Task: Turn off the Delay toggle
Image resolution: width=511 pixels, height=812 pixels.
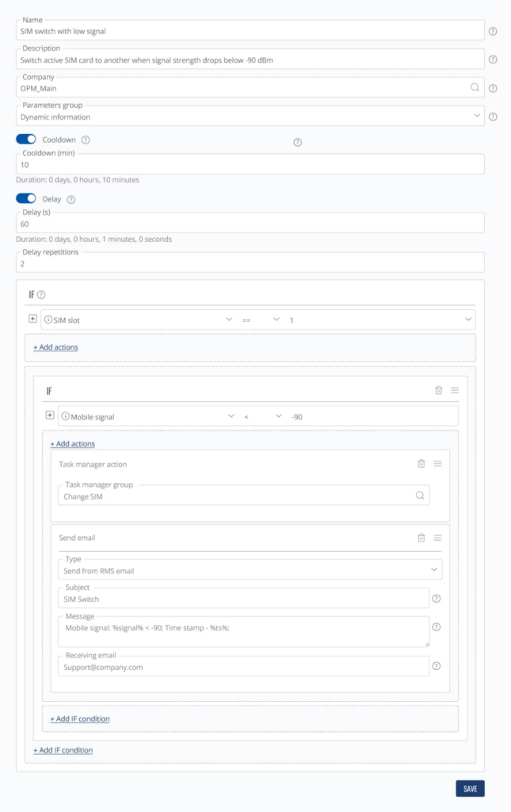Action: point(26,199)
